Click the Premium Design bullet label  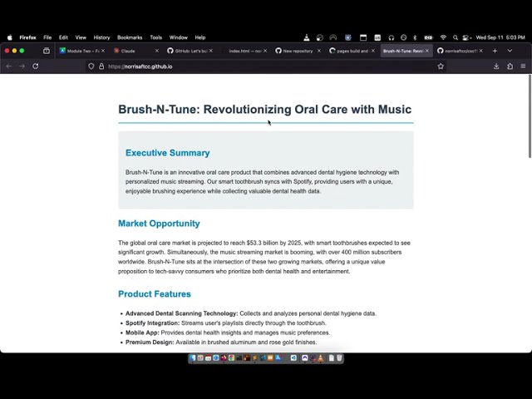pyautogui.click(x=150, y=342)
